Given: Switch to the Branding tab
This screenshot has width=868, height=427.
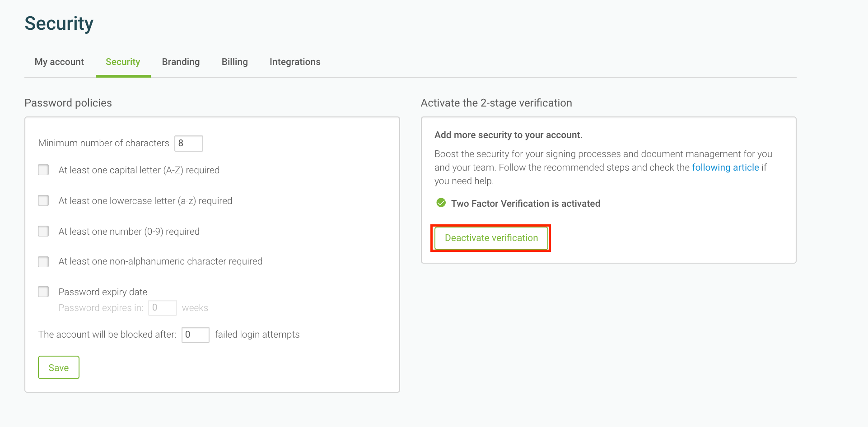Looking at the screenshot, I should (x=181, y=62).
